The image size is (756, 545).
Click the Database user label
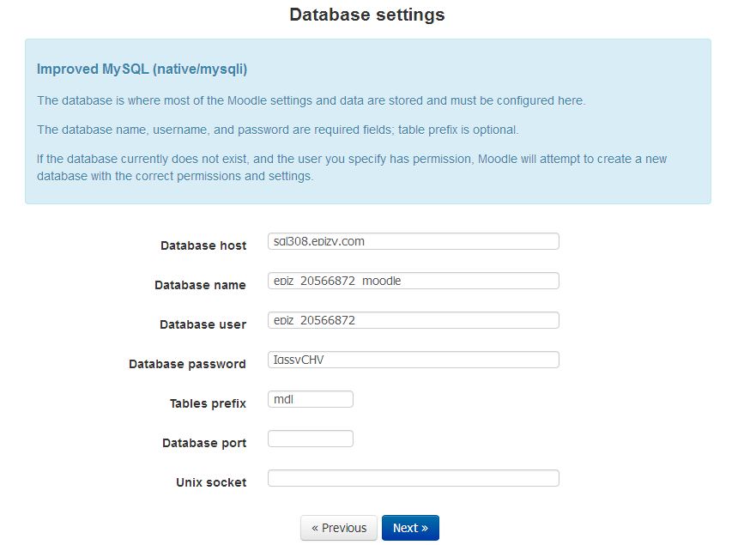(x=203, y=324)
